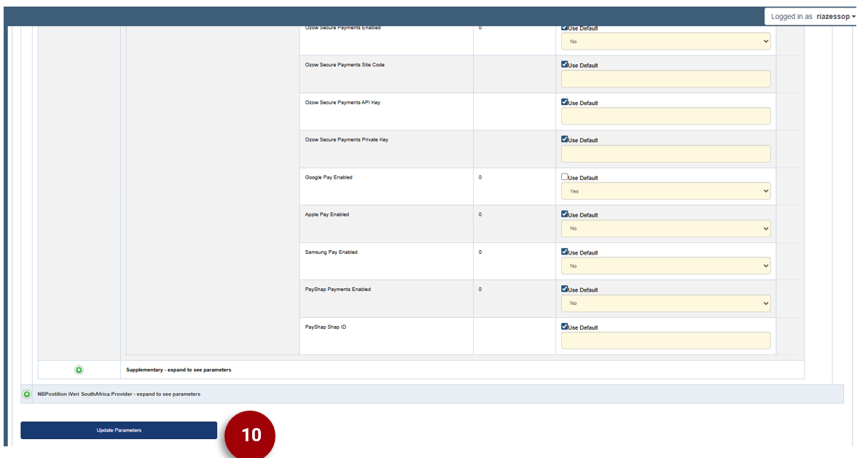Uncheck Use Default for PayShap Shap ID
The image size is (868, 458).
pos(565,327)
